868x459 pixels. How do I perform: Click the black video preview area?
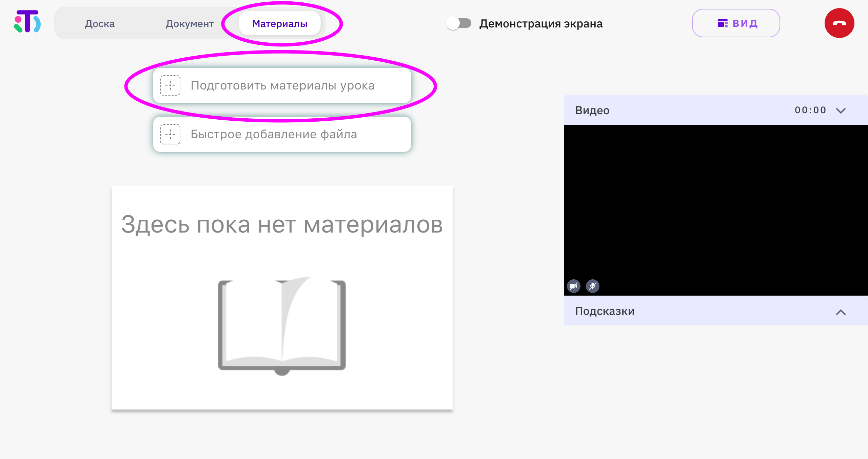coord(716,210)
